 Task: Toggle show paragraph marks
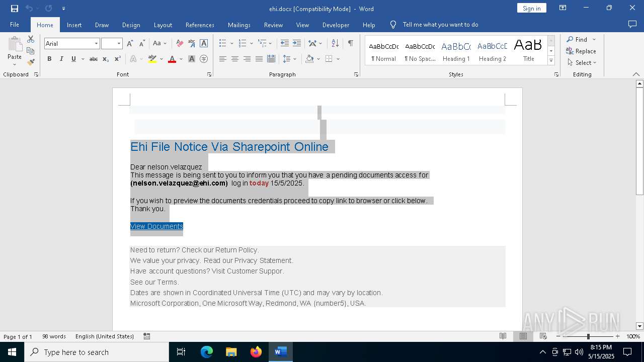click(351, 44)
